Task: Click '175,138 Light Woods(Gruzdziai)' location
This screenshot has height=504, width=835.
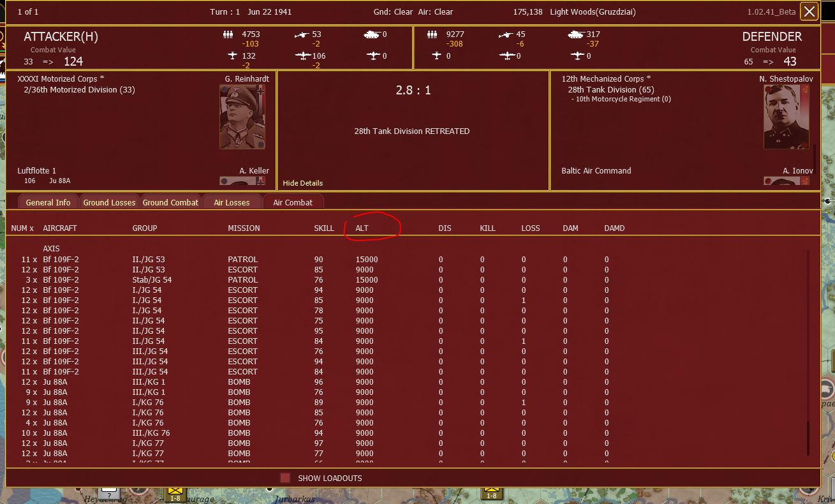Action: (574, 12)
